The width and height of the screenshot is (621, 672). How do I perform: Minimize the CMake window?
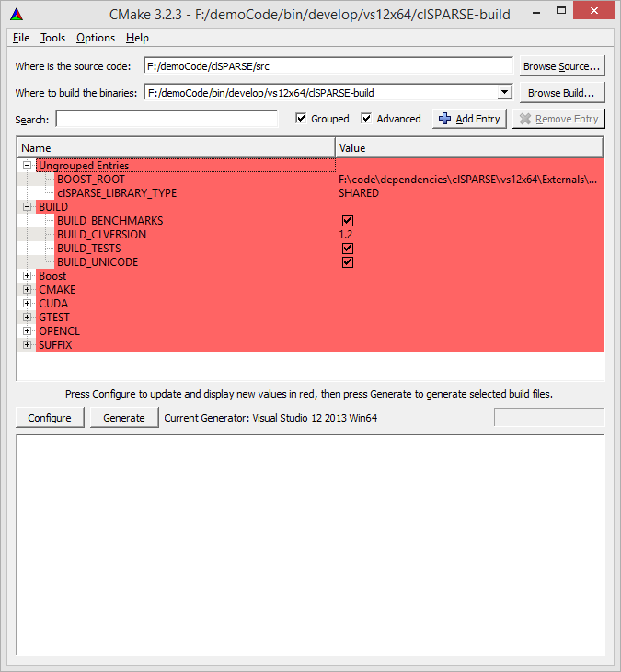click(535, 12)
